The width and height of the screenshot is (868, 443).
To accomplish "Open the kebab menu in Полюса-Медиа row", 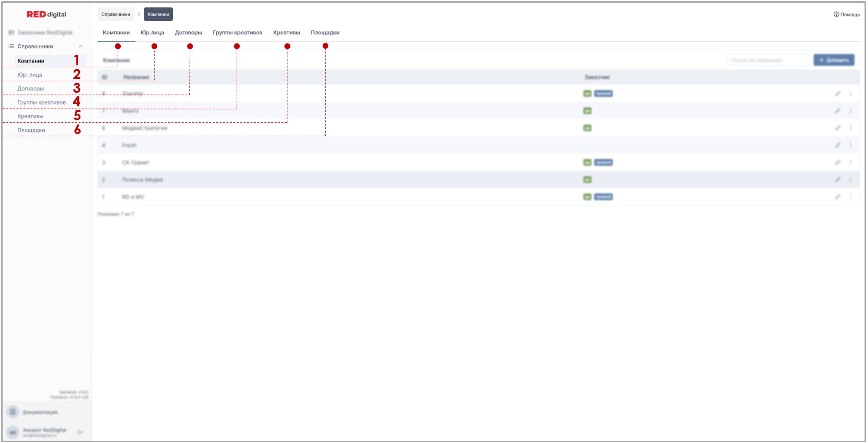I will click(x=850, y=180).
